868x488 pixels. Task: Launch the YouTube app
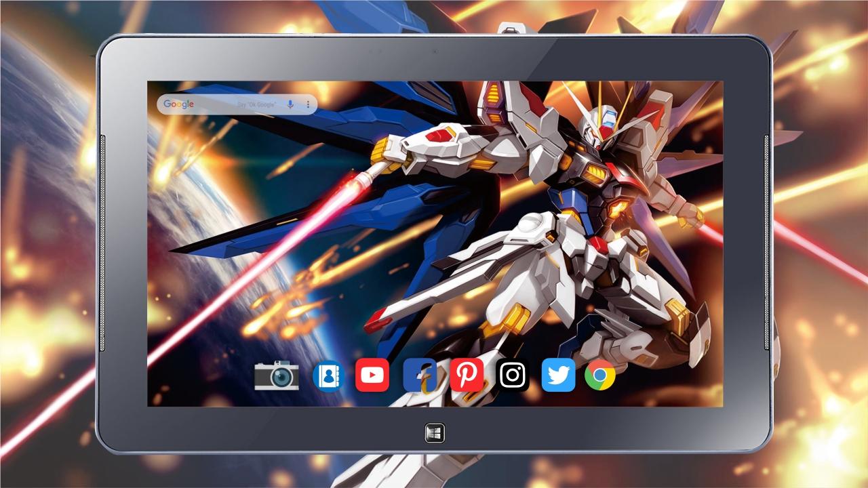[x=372, y=375]
